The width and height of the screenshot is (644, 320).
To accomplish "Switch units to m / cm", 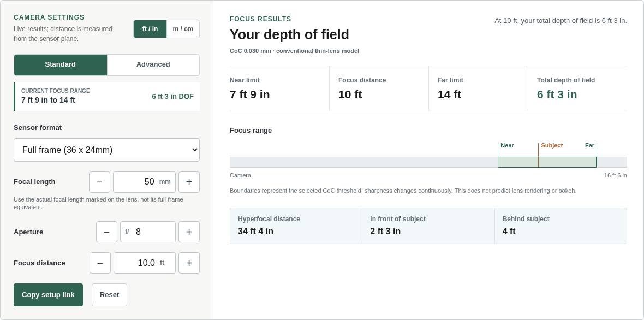I will coord(183,29).
